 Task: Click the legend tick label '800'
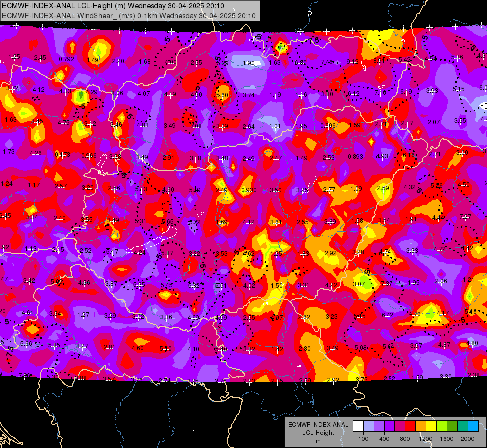[405, 439]
